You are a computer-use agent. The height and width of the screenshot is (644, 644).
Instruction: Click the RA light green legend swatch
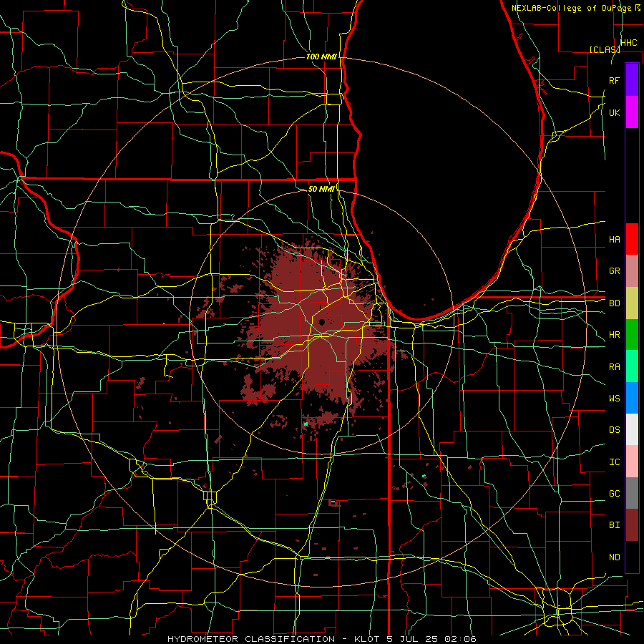tap(632, 366)
